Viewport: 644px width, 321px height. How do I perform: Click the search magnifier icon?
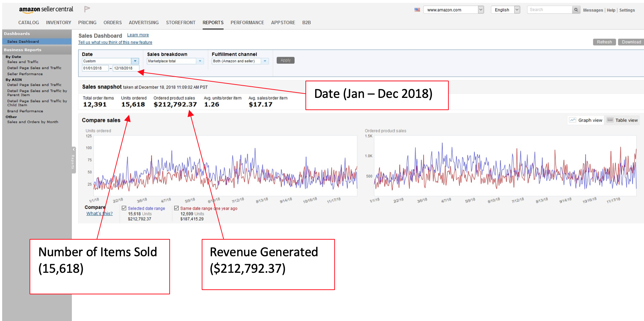click(x=576, y=10)
